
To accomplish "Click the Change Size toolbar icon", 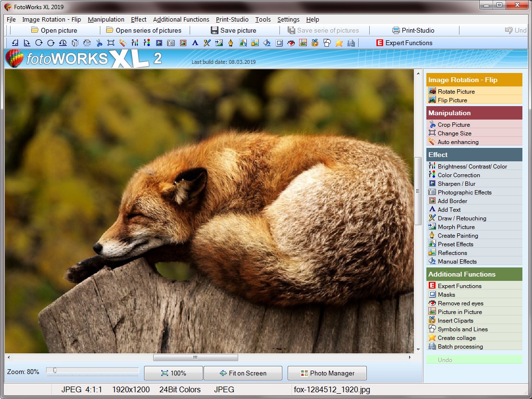I will pos(111,43).
